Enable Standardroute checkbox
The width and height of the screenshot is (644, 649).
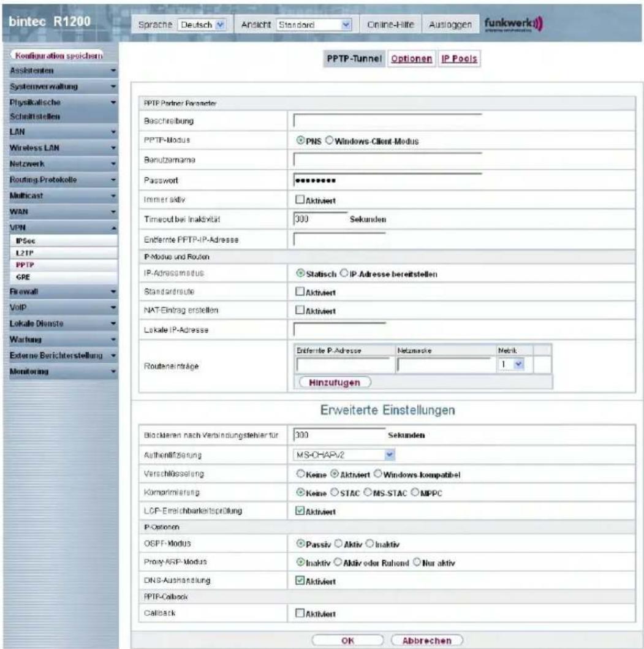(x=300, y=291)
